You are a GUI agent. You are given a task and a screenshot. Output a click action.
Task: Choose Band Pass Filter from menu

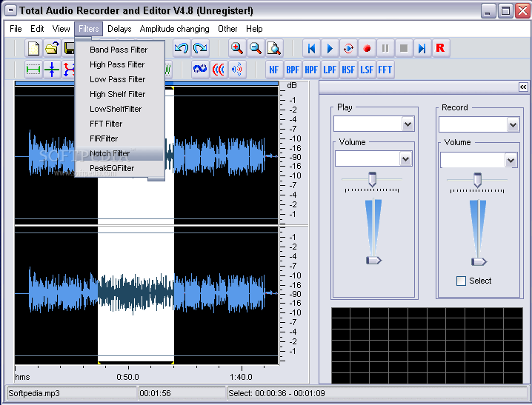pyautogui.click(x=119, y=50)
